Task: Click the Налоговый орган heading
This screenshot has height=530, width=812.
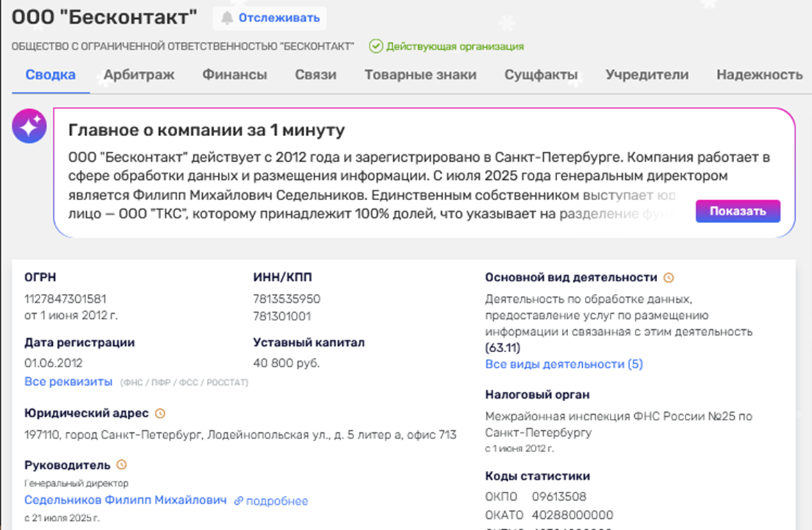Action: tap(538, 395)
